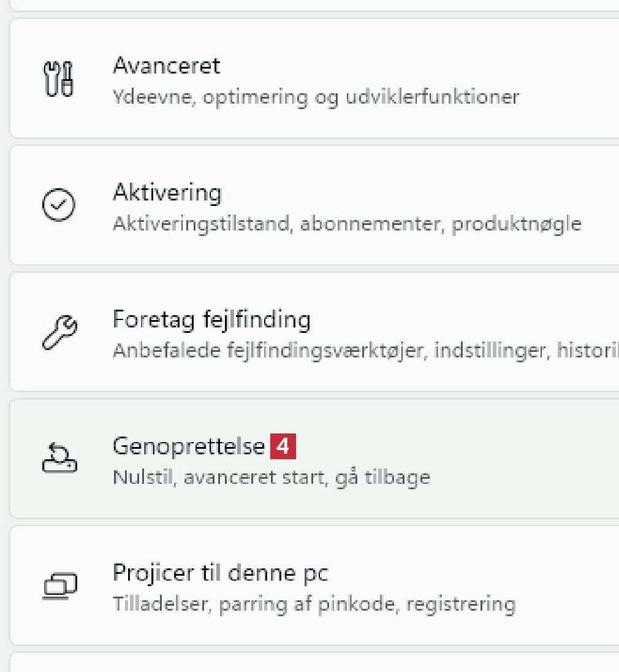Click the Avanceret tools icon
619x672 pixels.
tap(59, 79)
